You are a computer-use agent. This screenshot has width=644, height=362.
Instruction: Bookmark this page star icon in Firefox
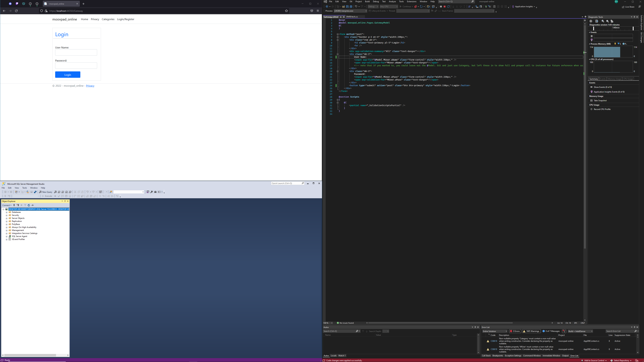286,11
